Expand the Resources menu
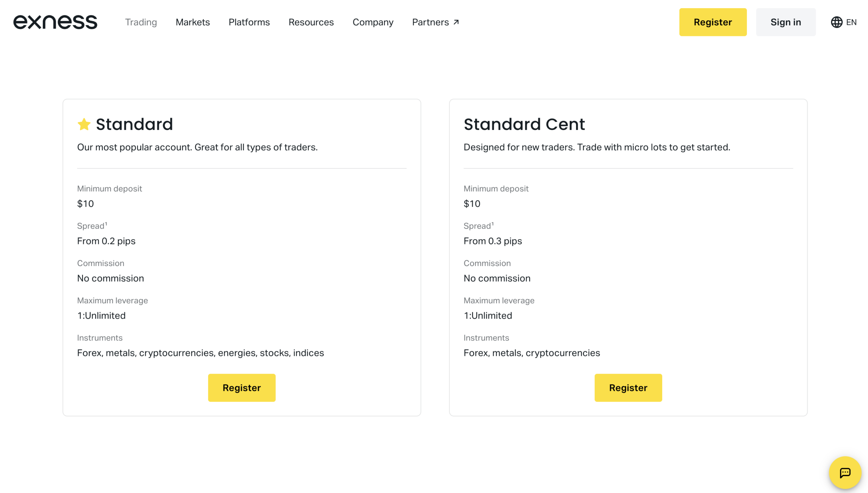This screenshot has width=868, height=493. click(x=311, y=22)
